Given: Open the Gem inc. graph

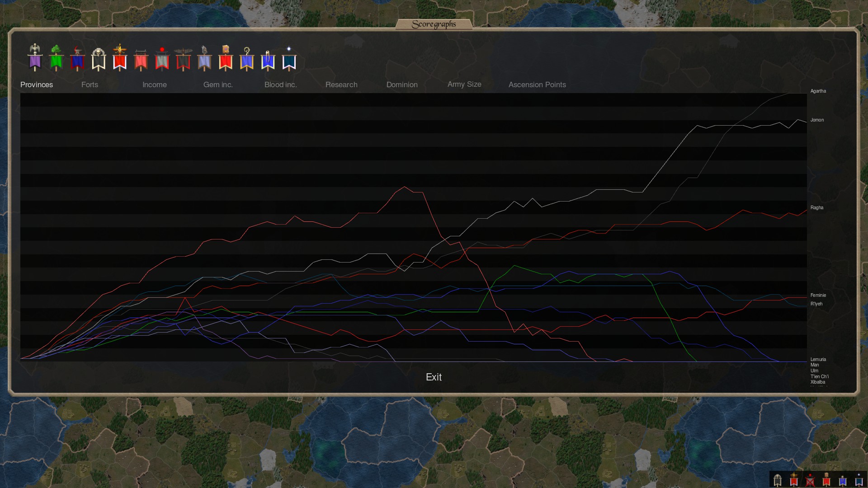Looking at the screenshot, I should pyautogui.click(x=218, y=84).
